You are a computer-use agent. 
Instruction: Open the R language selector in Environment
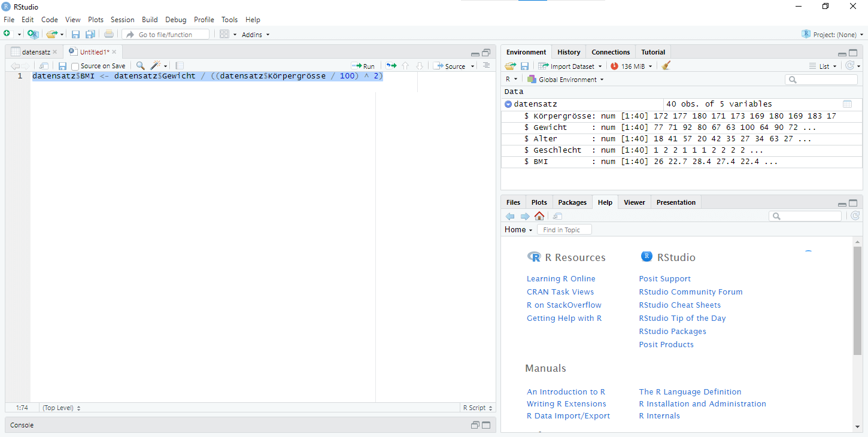(x=511, y=80)
